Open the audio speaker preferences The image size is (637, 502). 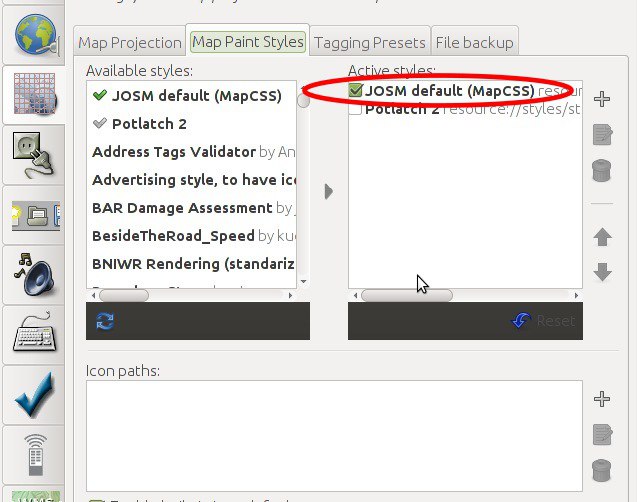click(34, 275)
